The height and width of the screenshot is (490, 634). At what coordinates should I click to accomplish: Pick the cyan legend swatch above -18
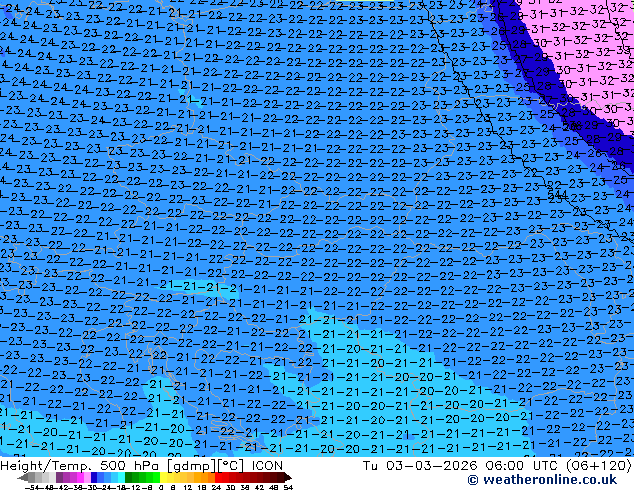click(x=121, y=477)
